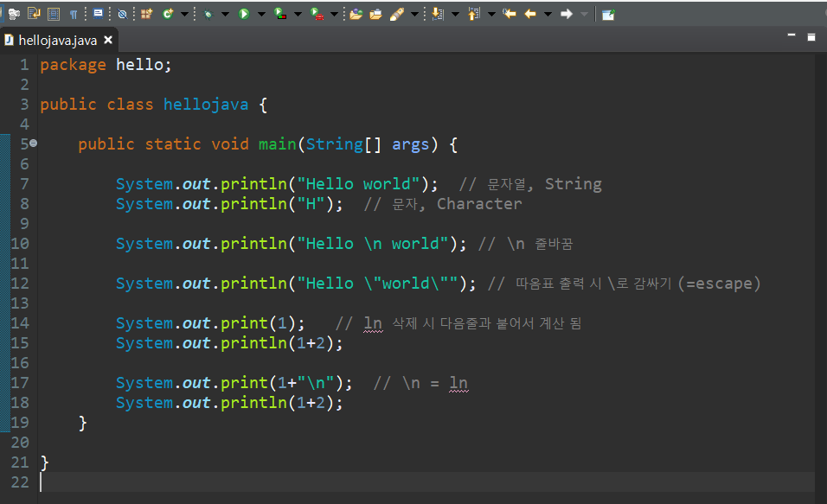Toggle Block Selection Mode icon
Image resolution: width=827 pixels, height=504 pixels.
pyautogui.click(x=54, y=14)
